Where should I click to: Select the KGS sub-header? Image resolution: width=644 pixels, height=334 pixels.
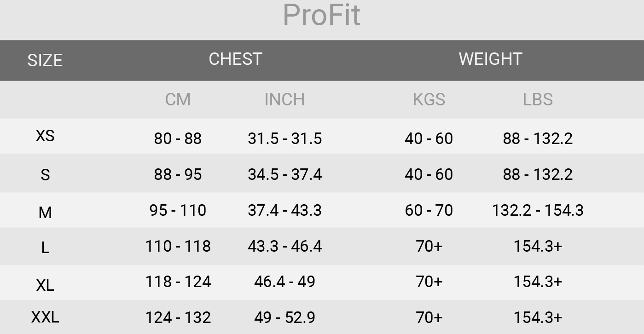coord(429,99)
